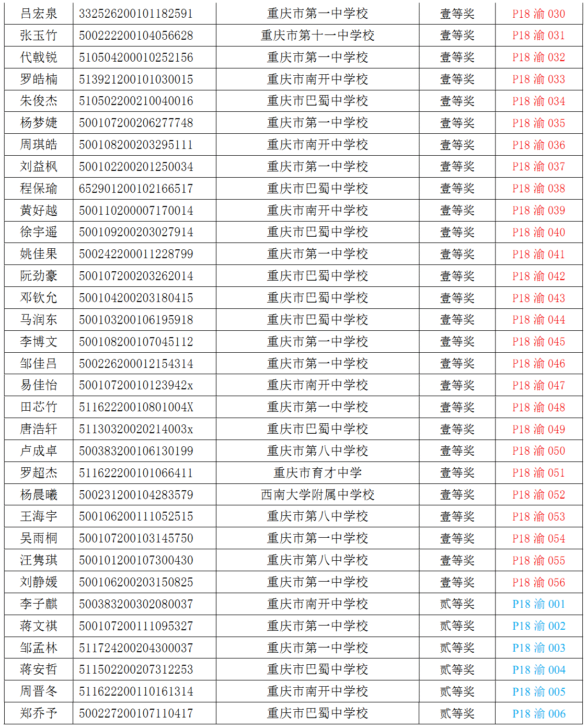Select the name 罗超杰

39,473
